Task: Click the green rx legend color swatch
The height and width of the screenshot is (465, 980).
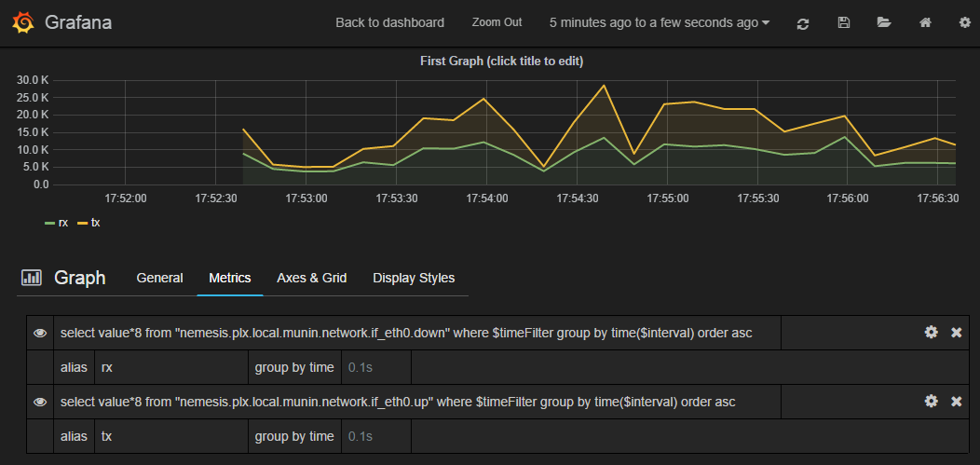Action: (50, 223)
